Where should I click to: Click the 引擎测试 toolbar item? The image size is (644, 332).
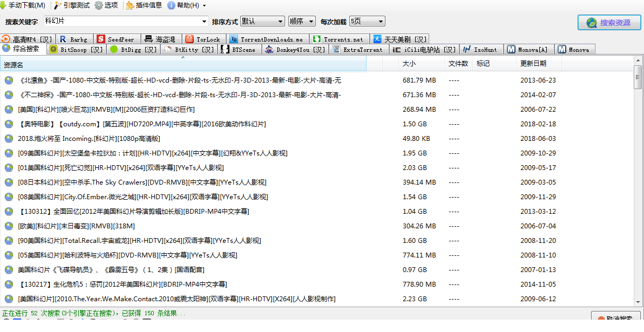pyautogui.click(x=72, y=5)
